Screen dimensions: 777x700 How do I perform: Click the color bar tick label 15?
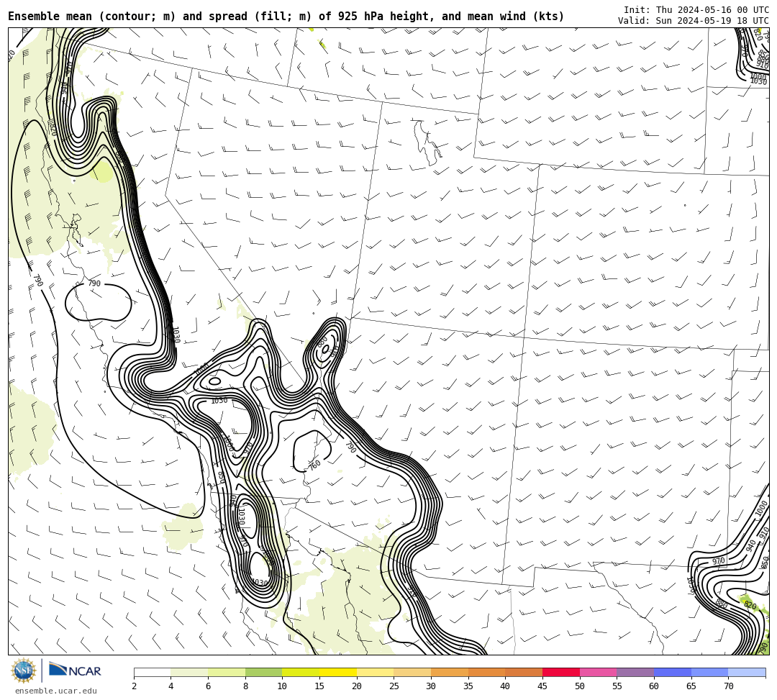click(319, 686)
